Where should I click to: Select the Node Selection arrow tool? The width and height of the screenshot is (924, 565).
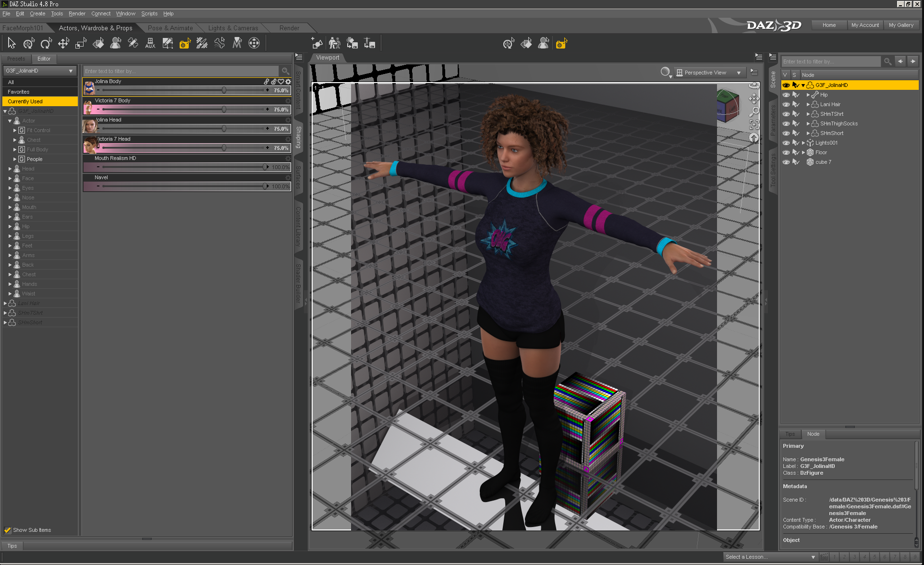(x=12, y=44)
